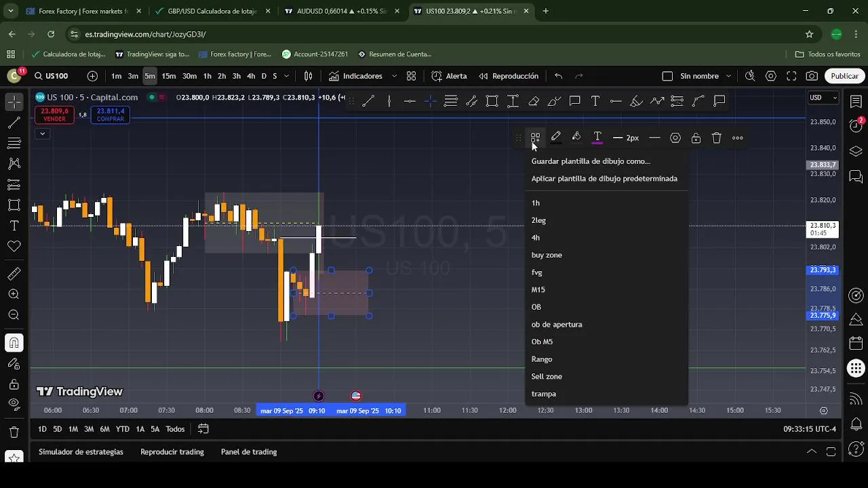Select the text tool in left sidebar
This screenshot has width=868, height=488.
coord(14,226)
